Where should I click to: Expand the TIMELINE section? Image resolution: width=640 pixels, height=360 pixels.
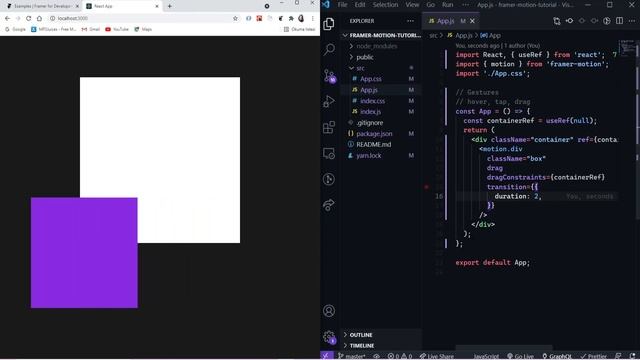click(x=381, y=346)
